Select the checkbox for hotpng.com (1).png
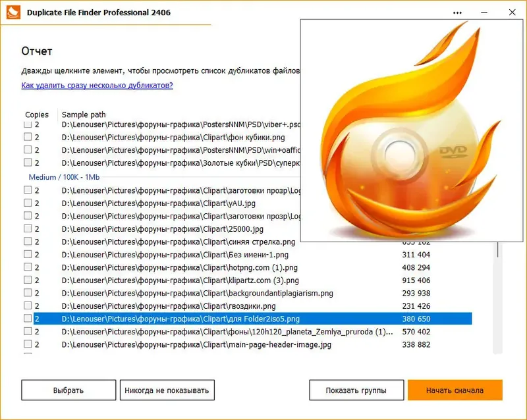This screenshot has width=527, height=420. pos(28,267)
